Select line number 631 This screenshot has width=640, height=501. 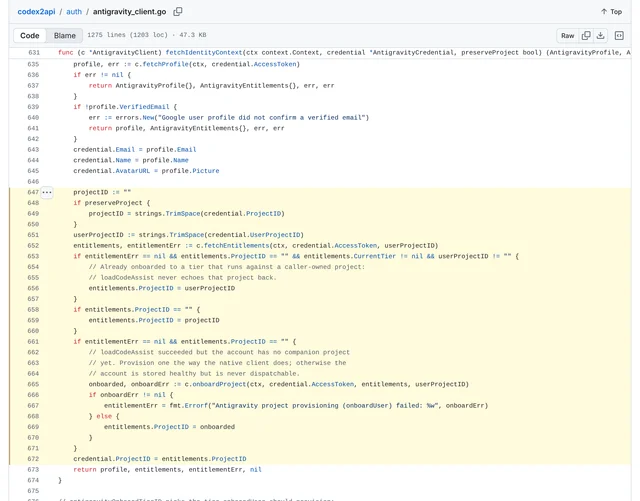[x=34, y=53]
